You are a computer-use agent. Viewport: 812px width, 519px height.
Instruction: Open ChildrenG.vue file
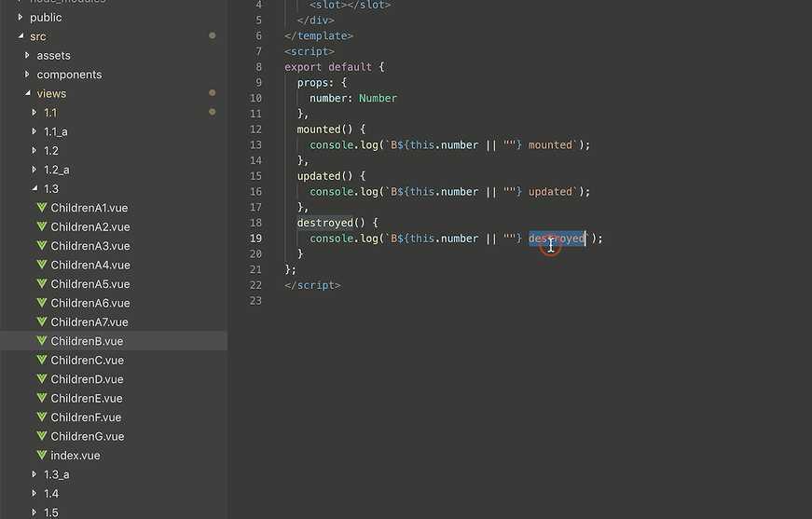click(x=88, y=436)
